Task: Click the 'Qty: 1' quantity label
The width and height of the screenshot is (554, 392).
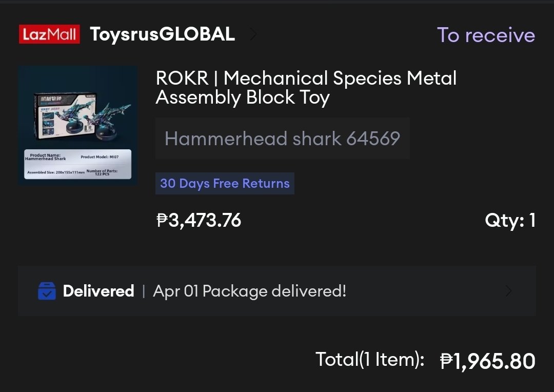Action: pyautogui.click(x=510, y=221)
